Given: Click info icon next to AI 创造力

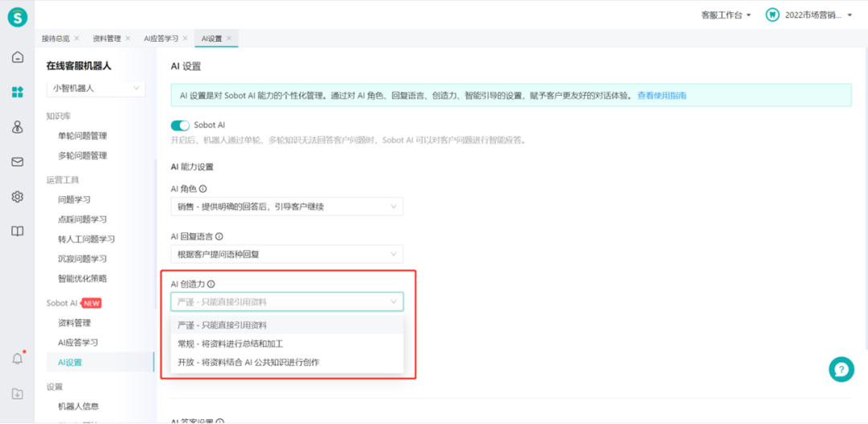Looking at the screenshot, I should point(211,284).
